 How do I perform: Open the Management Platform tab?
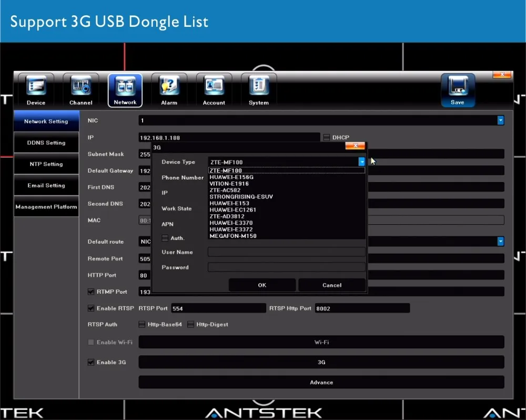pyautogui.click(x=46, y=207)
